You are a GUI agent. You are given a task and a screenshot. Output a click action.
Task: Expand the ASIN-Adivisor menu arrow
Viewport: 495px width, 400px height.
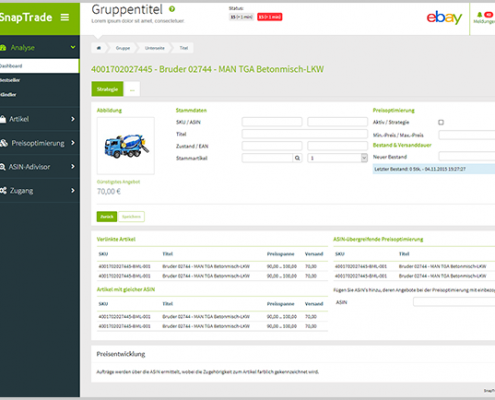[73, 166]
